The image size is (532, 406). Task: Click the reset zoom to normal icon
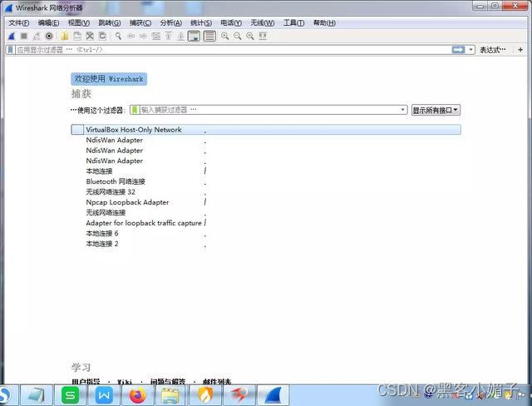point(250,36)
